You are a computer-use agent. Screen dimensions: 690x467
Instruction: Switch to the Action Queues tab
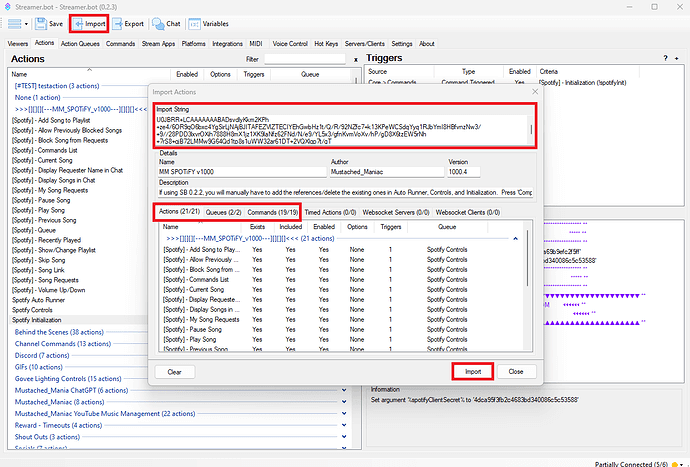click(81, 44)
